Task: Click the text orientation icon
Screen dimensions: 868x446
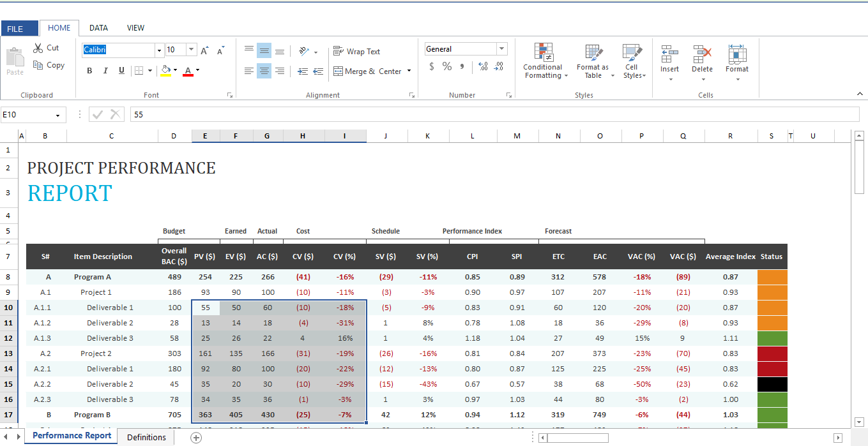Action: (304, 51)
